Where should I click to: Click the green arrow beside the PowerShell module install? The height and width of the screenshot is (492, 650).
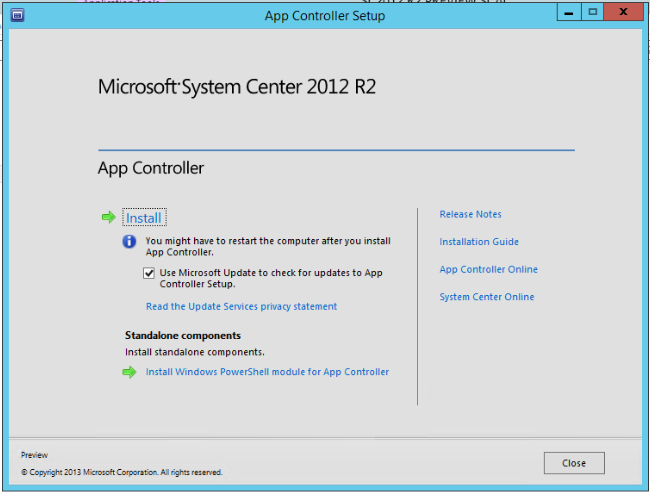click(129, 372)
